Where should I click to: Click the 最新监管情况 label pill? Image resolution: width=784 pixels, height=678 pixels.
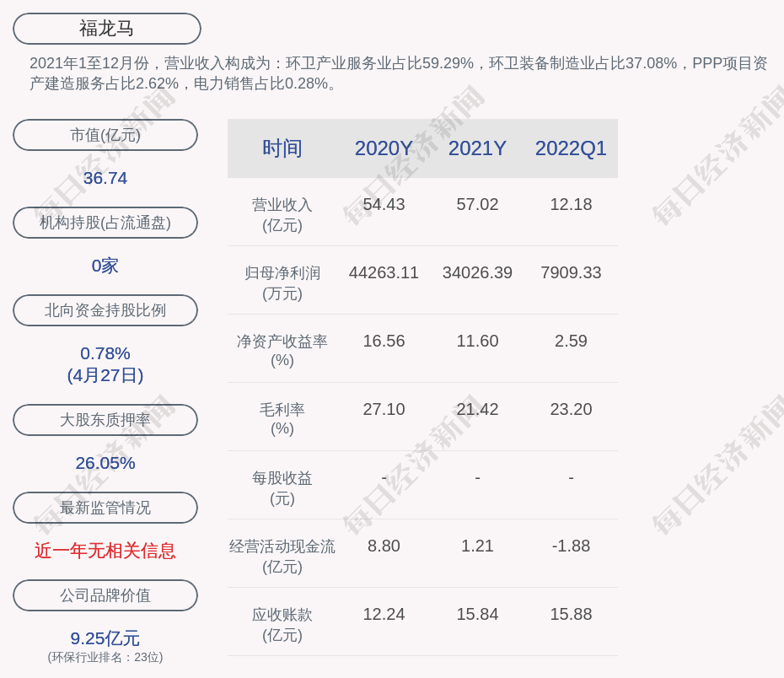pyautogui.click(x=105, y=508)
